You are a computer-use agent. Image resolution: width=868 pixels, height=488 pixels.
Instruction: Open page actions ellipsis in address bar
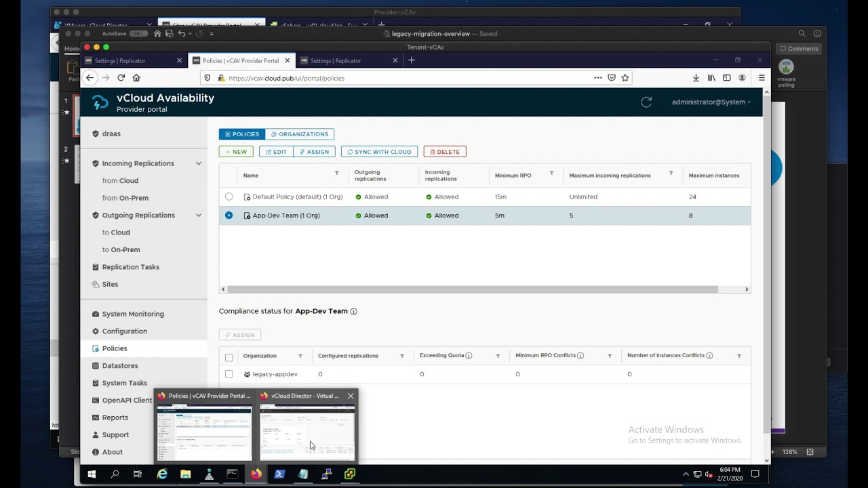[x=598, y=78]
